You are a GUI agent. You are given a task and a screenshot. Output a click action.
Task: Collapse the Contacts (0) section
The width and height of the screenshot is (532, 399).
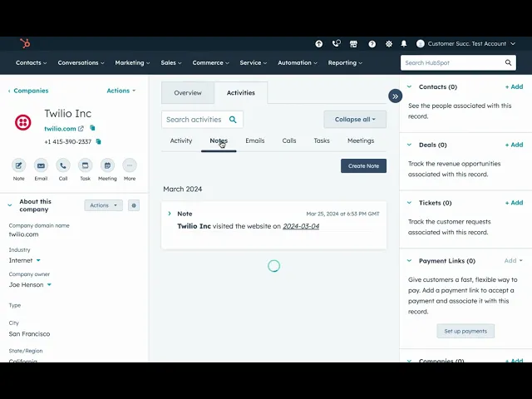pos(409,86)
